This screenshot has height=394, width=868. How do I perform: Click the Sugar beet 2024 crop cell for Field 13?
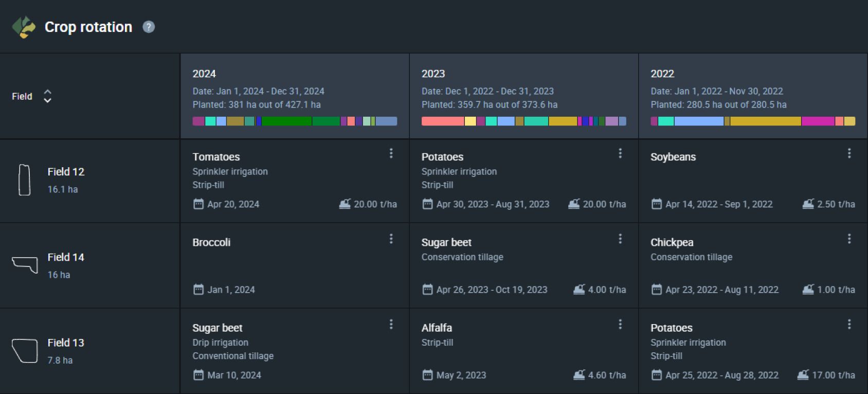(x=295, y=351)
